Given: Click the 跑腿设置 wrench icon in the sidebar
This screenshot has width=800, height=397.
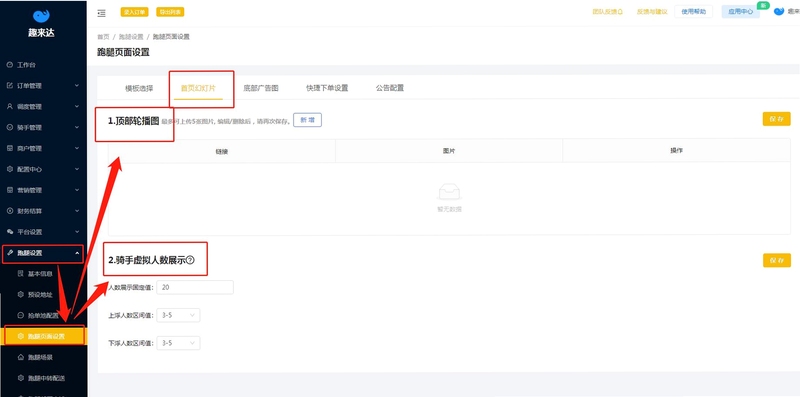Looking at the screenshot, I should click(11, 253).
